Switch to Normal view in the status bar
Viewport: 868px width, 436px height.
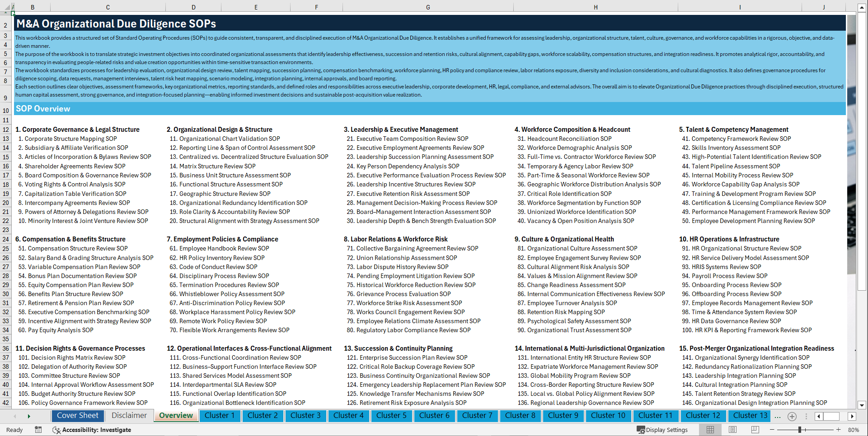pos(710,429)
